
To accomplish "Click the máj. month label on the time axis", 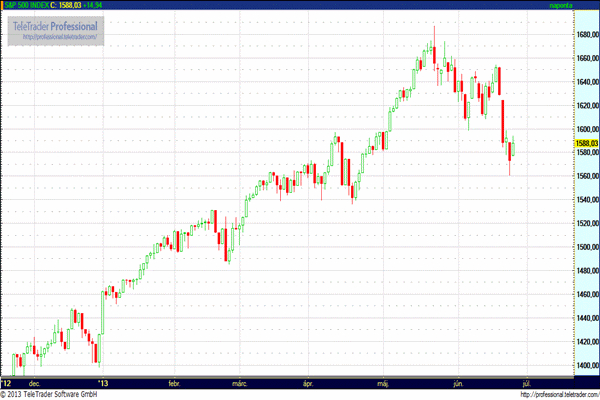I will [x=383, y=383].
